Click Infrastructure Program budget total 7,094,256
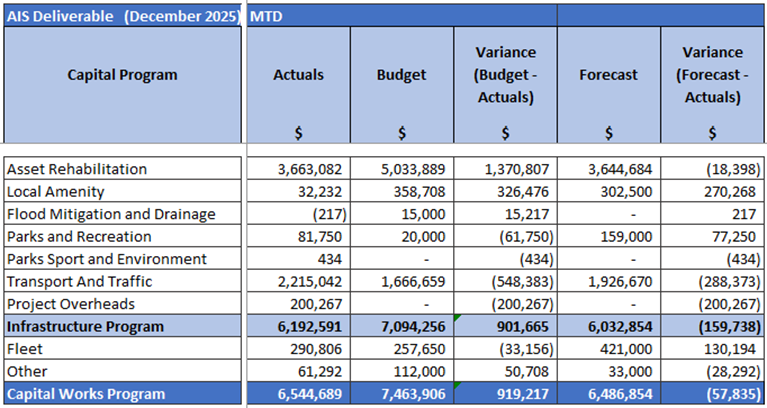 click(x=412, y=326)
